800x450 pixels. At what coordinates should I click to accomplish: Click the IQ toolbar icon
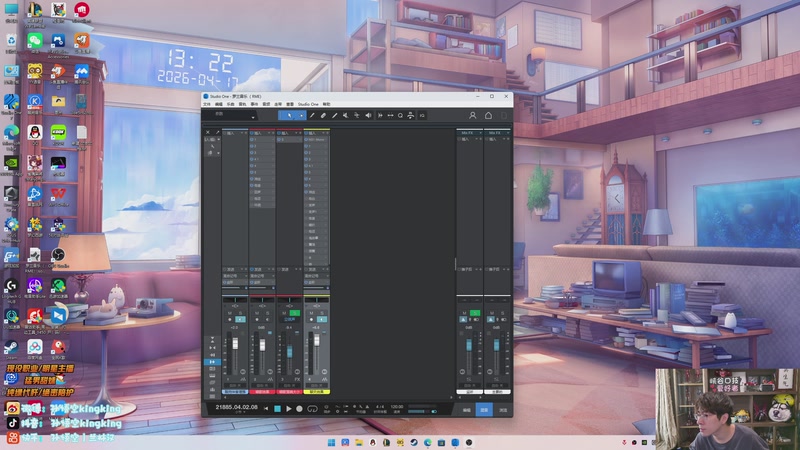(x=422, y=115)
